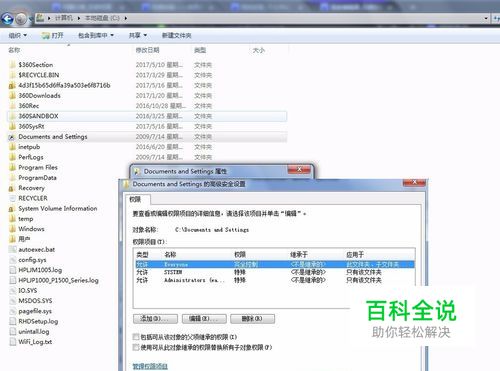Close the advanced security settings dialog
This screenshot has height=371, width=500.
click(x=414, y=182)
